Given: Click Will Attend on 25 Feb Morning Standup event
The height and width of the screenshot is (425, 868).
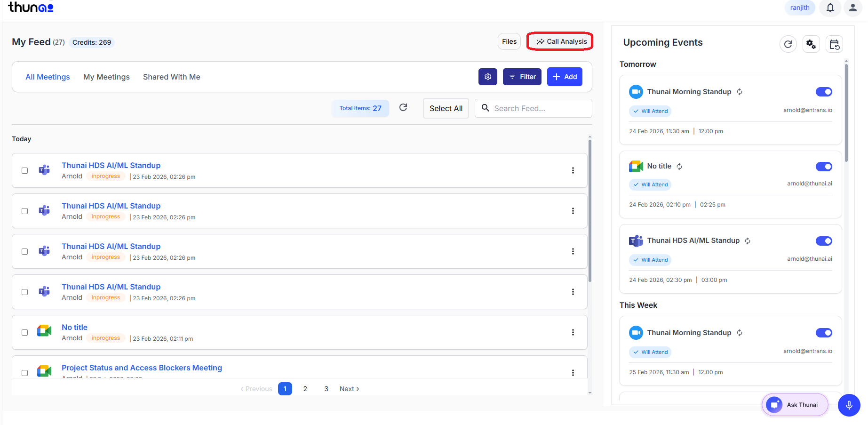Looking at the screenshot, I should [x=650, y=352].
